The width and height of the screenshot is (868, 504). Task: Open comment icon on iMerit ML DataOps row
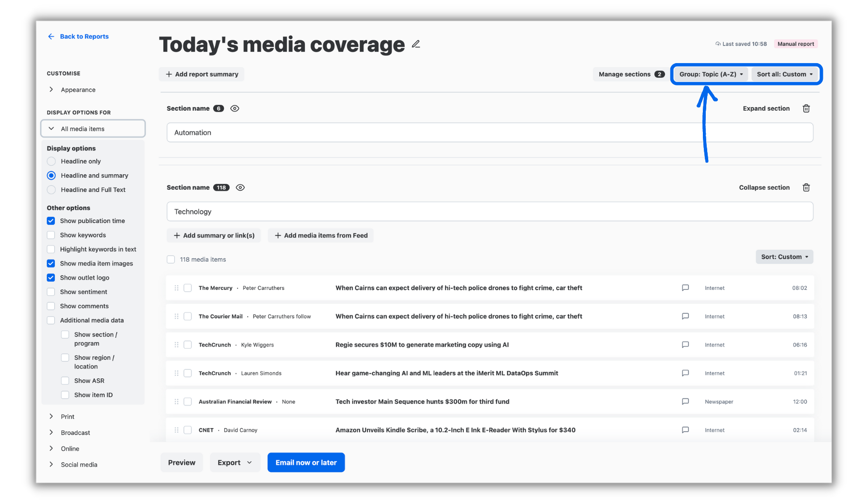coord(685,373)
